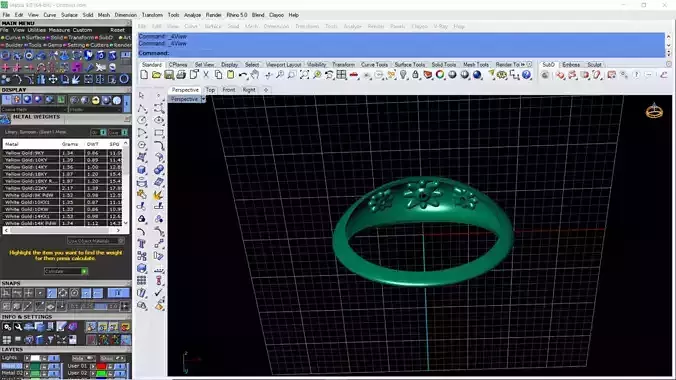Click the Metal Weights panel icon
Screen dimensions: 676x380
click(x=5, y=118)
